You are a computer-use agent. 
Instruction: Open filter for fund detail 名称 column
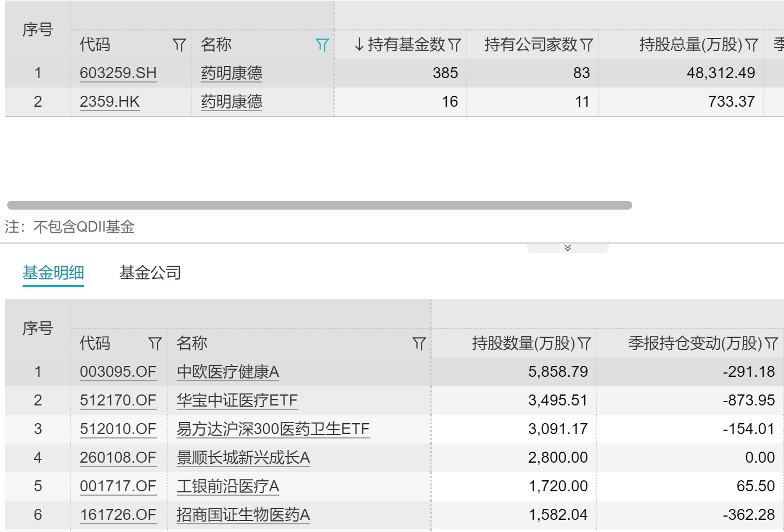point(419,344)
